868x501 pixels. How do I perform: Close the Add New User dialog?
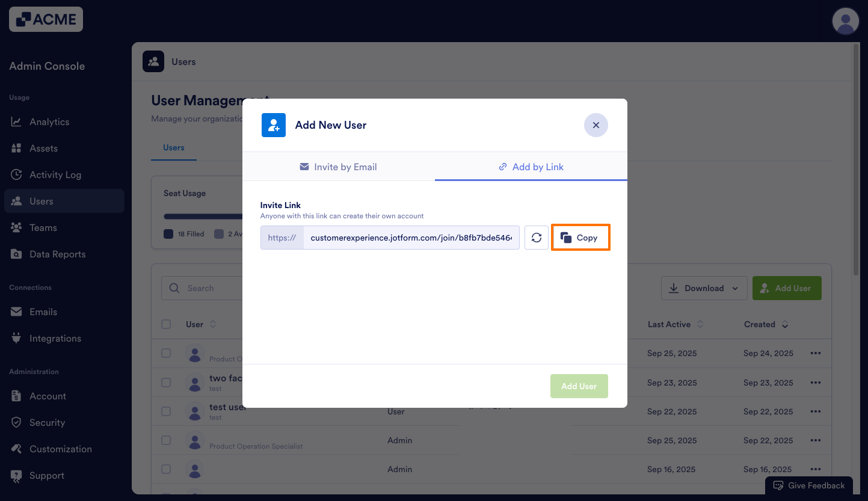point(596,125)
